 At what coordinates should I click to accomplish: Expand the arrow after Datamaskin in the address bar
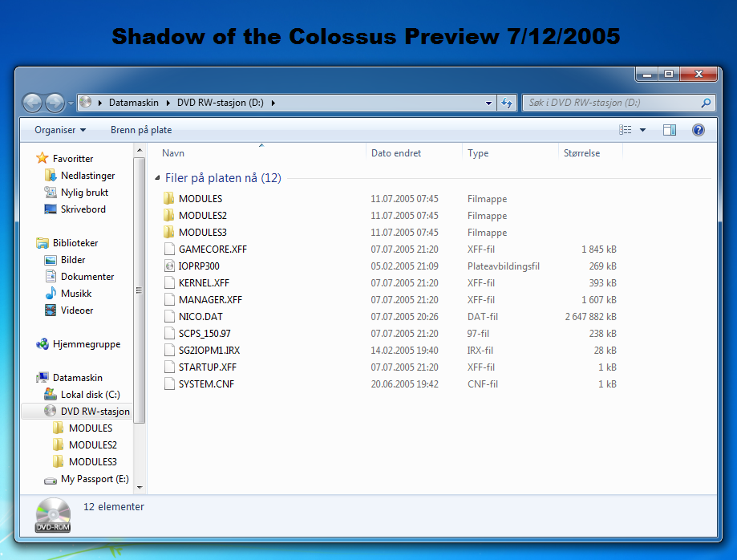point(168,103)
